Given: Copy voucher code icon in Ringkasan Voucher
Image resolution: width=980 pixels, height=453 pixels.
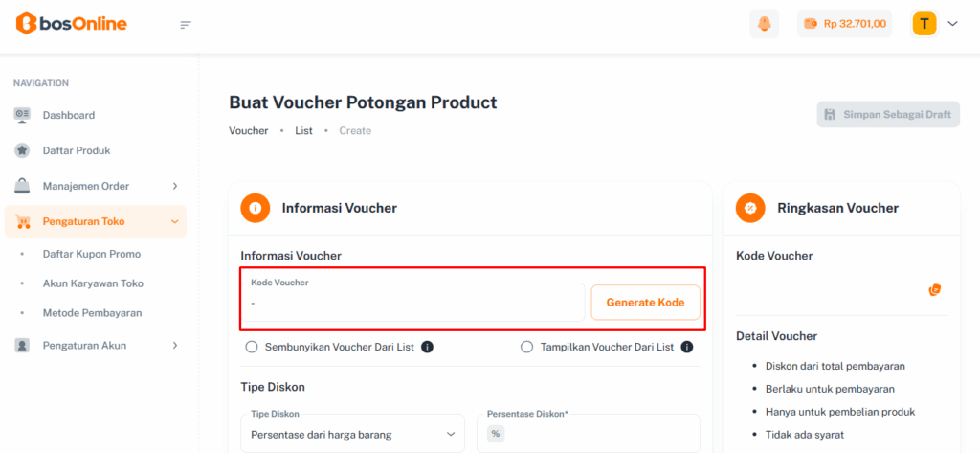Looking at the screenshot, I should pyautogui.click(x=935, y=289).
